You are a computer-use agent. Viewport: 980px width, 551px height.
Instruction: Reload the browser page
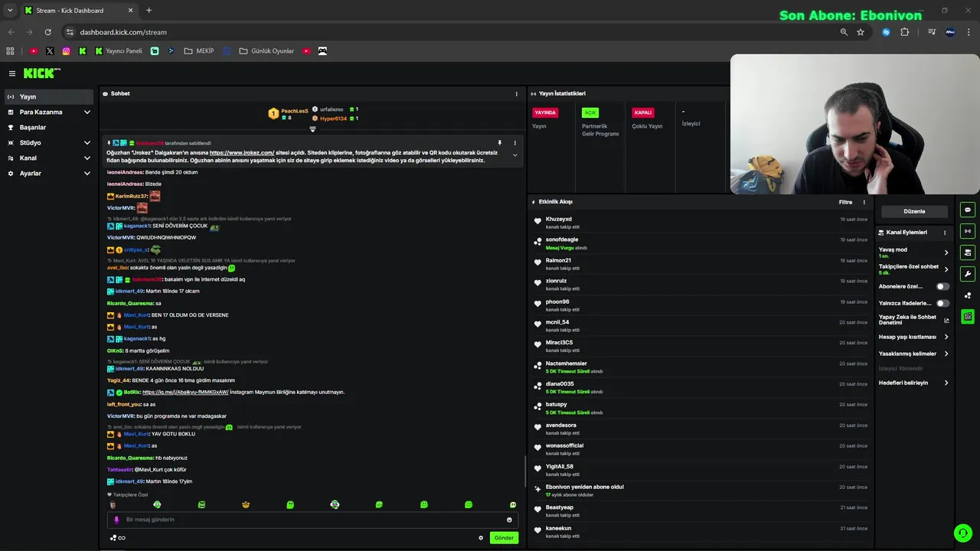(x=47, y=32)
